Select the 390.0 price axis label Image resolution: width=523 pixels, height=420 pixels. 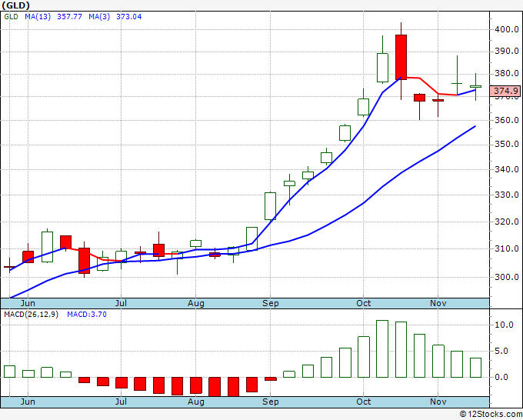click(507, 51)
